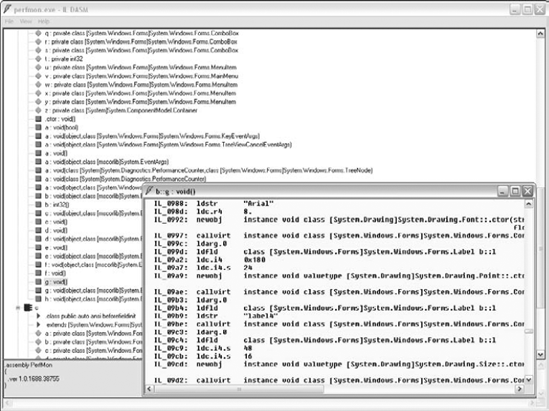Click the diamond field icon of q ComboBox

[x=39, y=33]
